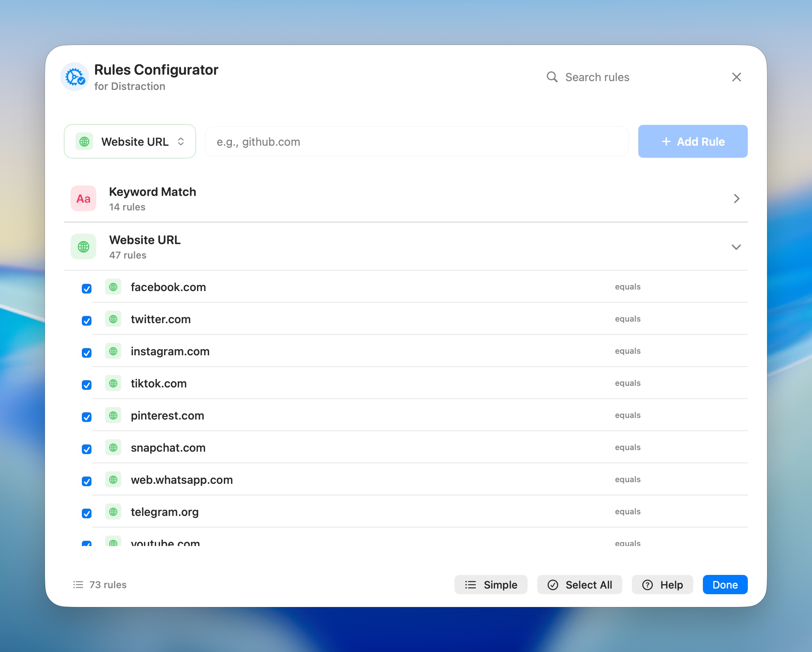Click the search magnifier icon
This screenshot has width=812, height=652.
tap(552, 77)
